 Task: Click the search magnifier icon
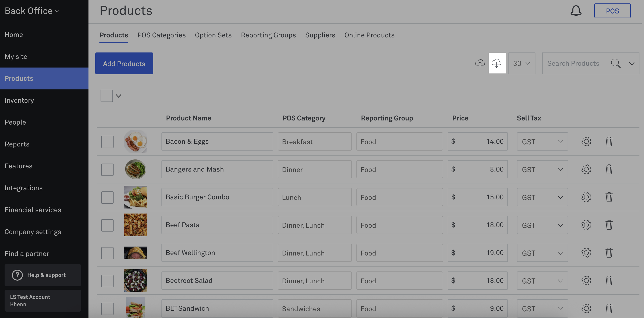(x=615, y=63)
